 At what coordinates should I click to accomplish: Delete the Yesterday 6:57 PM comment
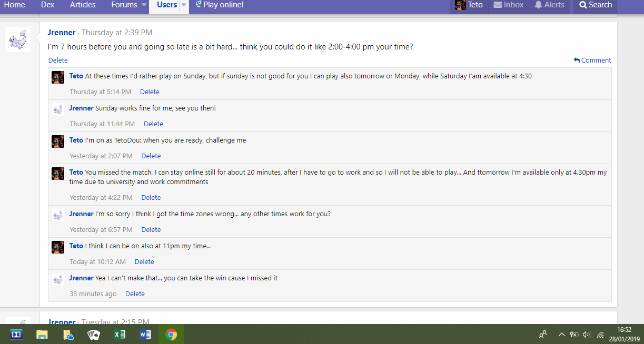click(151, 229)
